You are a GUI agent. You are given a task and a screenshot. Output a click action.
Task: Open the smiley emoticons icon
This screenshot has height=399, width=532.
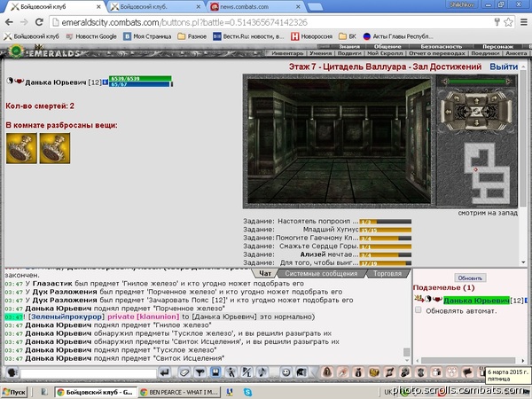[x=286, y=372]
